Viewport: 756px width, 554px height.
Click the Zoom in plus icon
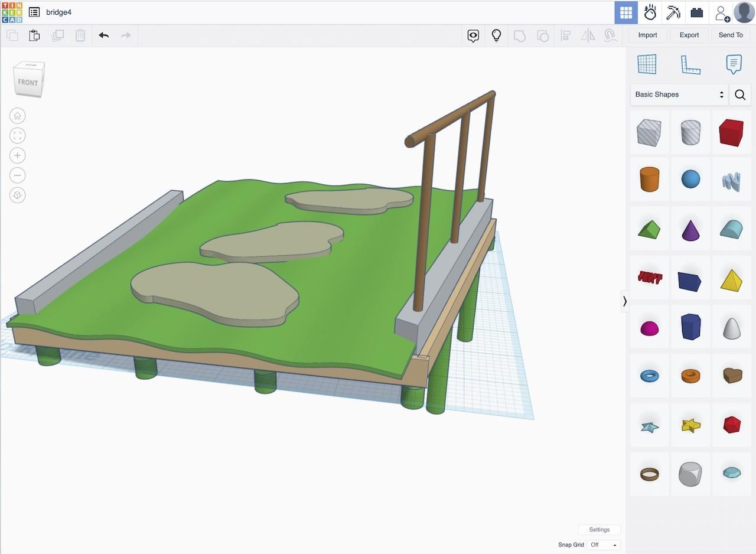point(18,155)
